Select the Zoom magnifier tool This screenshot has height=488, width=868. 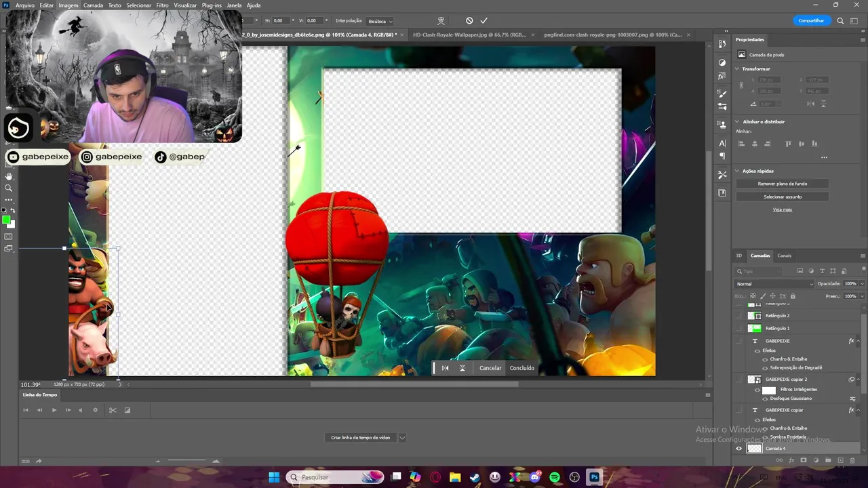9,188
